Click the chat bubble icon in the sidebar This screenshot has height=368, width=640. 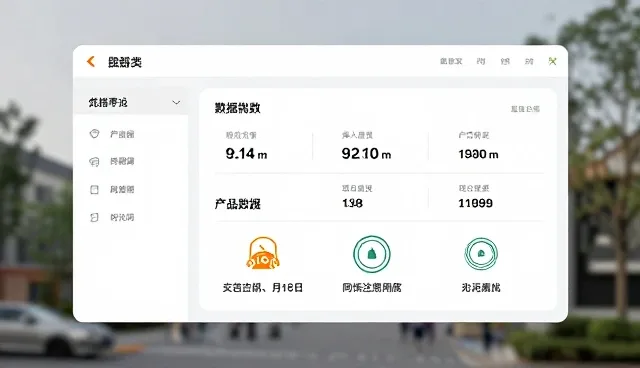coord(94,162)
